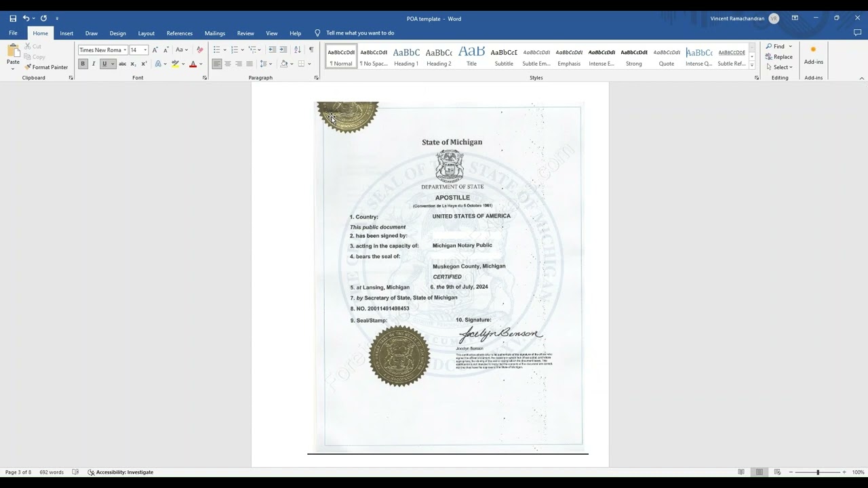Switch to the Design tab
Viewport: 868px width, 488px height.
point(118,33)
